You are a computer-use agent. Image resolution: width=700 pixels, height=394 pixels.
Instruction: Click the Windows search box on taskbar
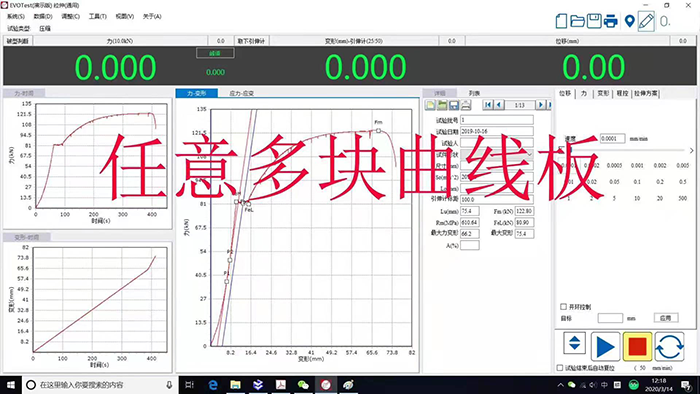click(99, 385)
